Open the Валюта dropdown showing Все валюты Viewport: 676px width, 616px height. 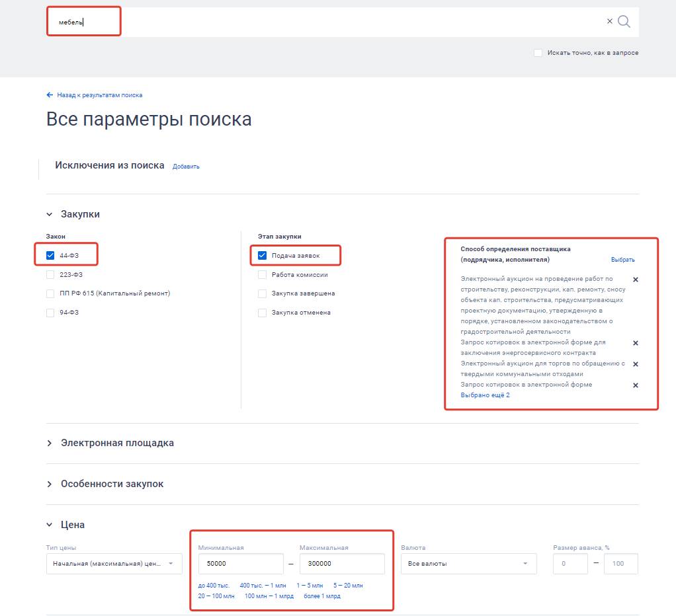click(x=468, y=563)
